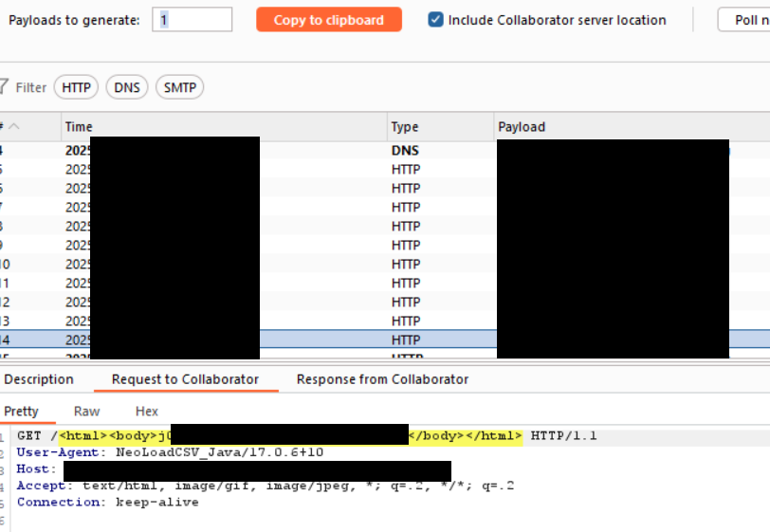
Task: Toggle the SMTP filter chip
Action: pyautogui.click(x=179, y=87)
